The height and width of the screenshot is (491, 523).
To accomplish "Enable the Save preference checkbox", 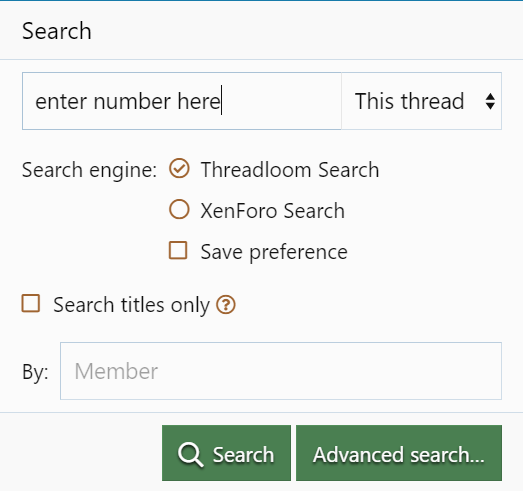I will (x=178, y=250).
